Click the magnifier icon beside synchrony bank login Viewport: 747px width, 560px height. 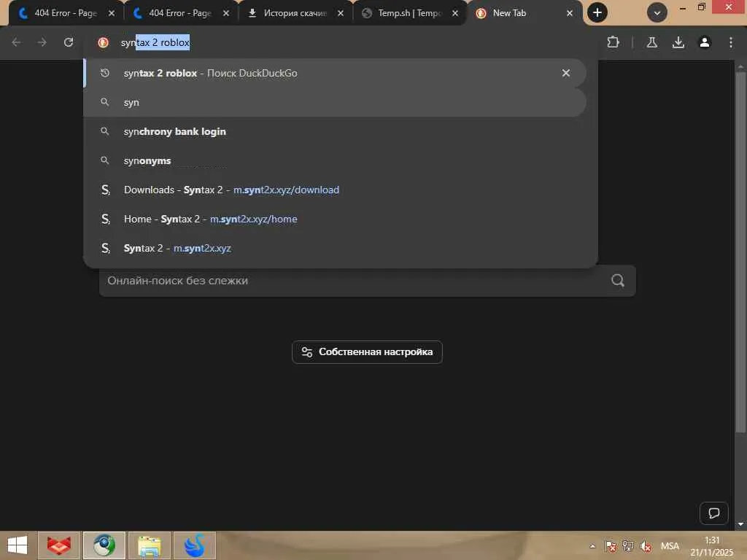(105, 131)
